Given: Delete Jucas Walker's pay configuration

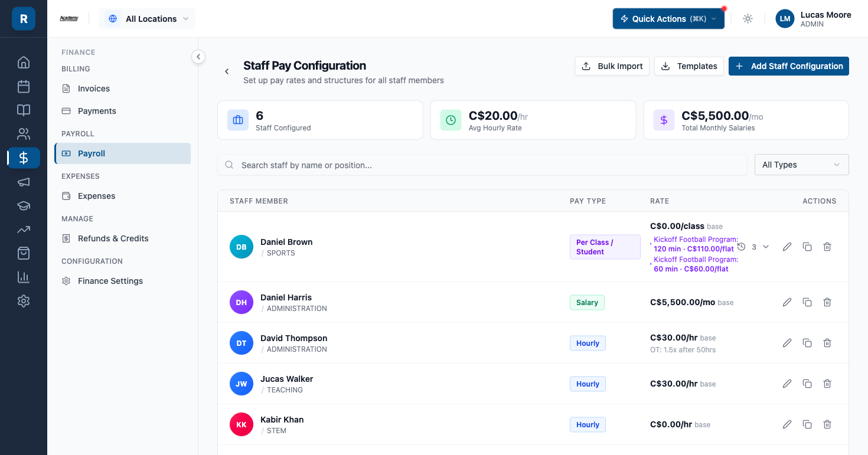Looking at the screenshot, I should click(x=827, y=384).
